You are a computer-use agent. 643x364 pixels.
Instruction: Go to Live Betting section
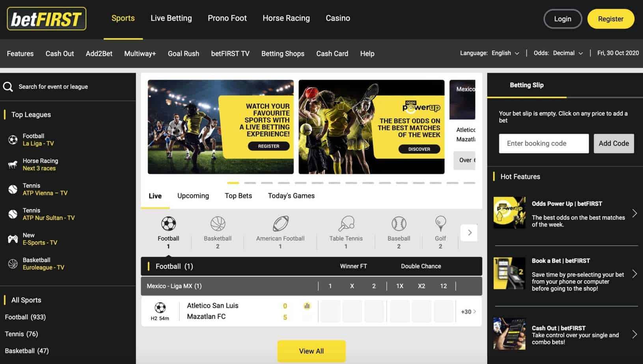tap(171, 18)
